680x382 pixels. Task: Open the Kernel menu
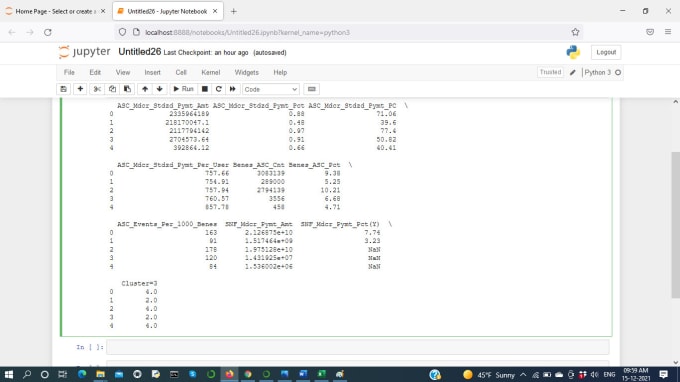coord(210,72)
